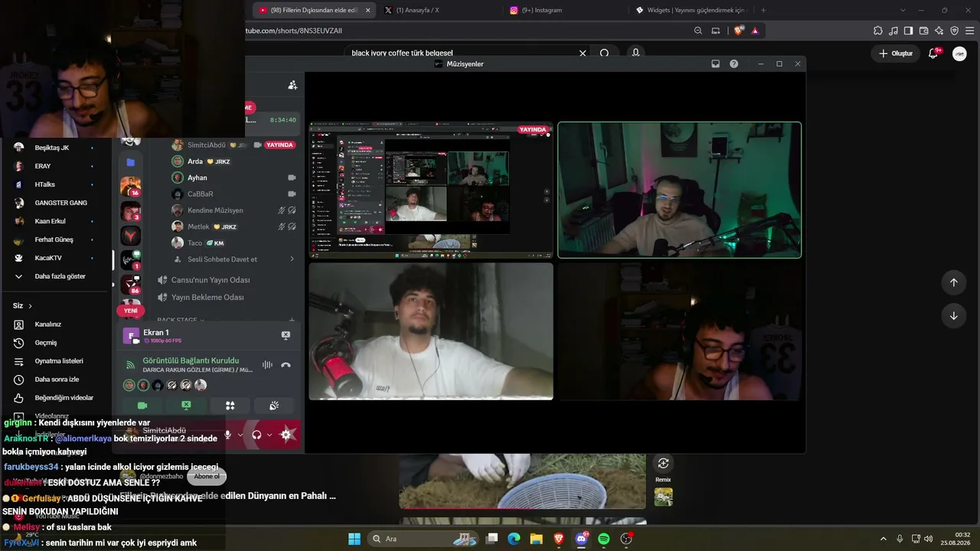Toggle Discord camera on or off
This screenshot has width=980, height=551.
142,406
